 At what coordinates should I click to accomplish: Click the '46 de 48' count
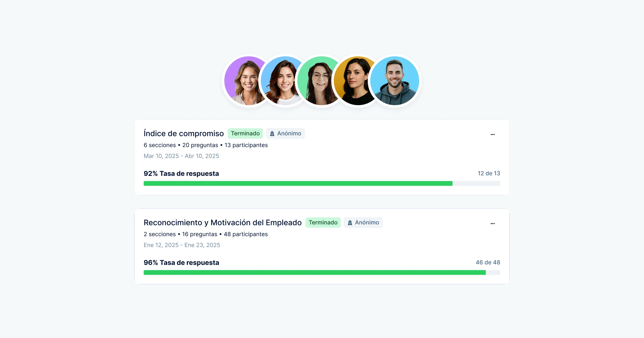(488, 262)
